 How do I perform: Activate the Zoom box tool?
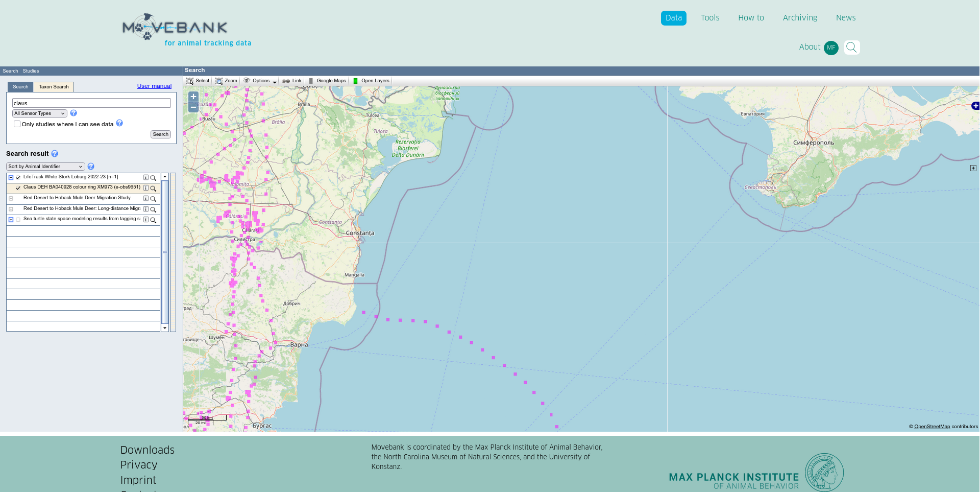(x=226, y=81)
